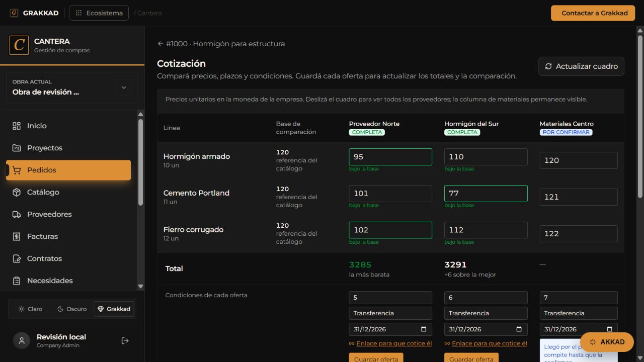Click the Proveedor Norte total 3285
Viewport: 644px width, 362px height.
(360, 264)
